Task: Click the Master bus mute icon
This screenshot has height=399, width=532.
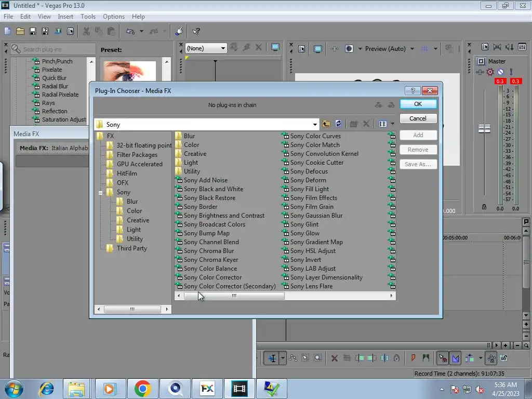Action: coord(500,72)
